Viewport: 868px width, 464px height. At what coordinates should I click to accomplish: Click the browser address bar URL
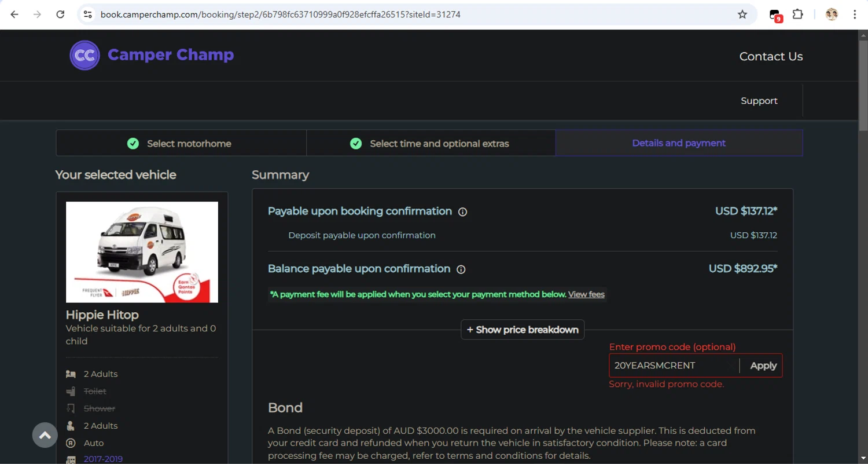[281, 14]
